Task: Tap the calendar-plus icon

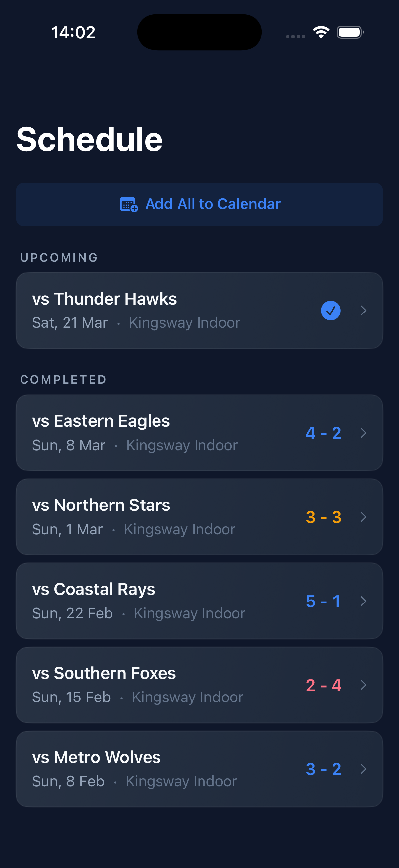Action: coord(129,204)
